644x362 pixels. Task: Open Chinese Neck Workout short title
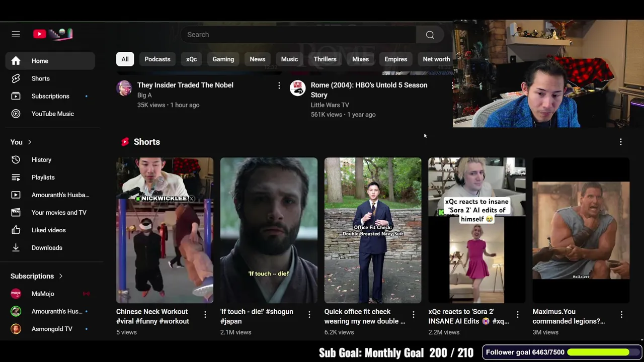pyautogui.click(x=152, y=316)
